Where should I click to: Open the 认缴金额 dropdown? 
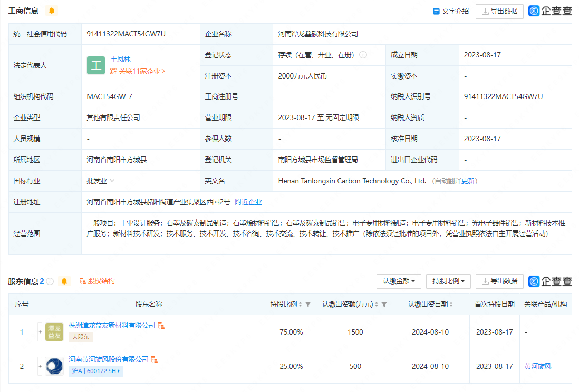click(398, 281)
